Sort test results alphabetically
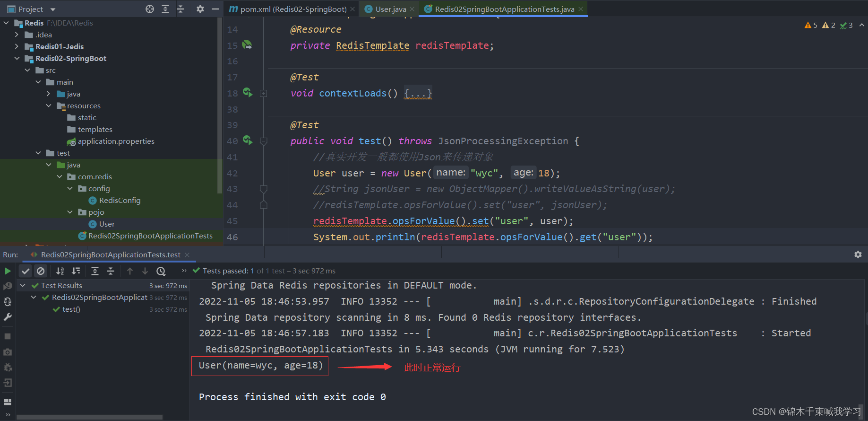 60,271
